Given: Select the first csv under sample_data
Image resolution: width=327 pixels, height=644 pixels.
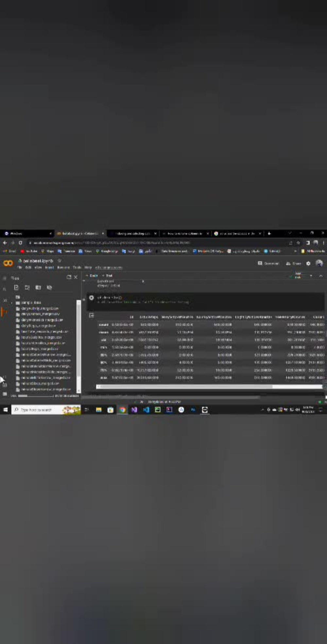Looking at the screenshot, I should (x=40, y=308).
